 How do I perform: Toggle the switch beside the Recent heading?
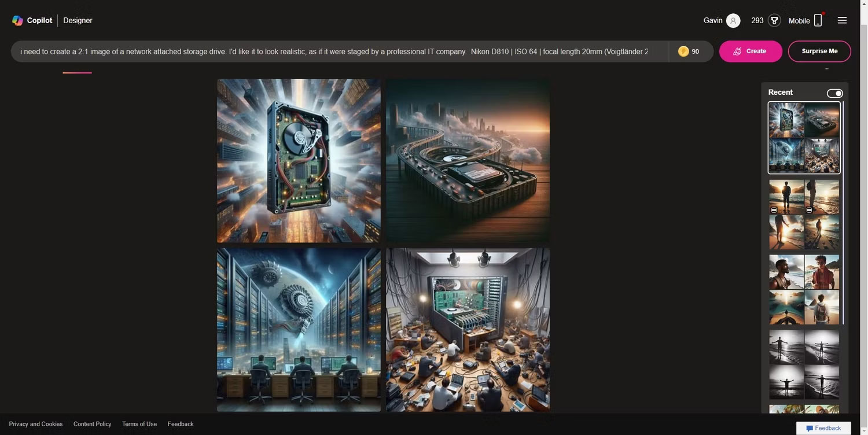point(835,93)
